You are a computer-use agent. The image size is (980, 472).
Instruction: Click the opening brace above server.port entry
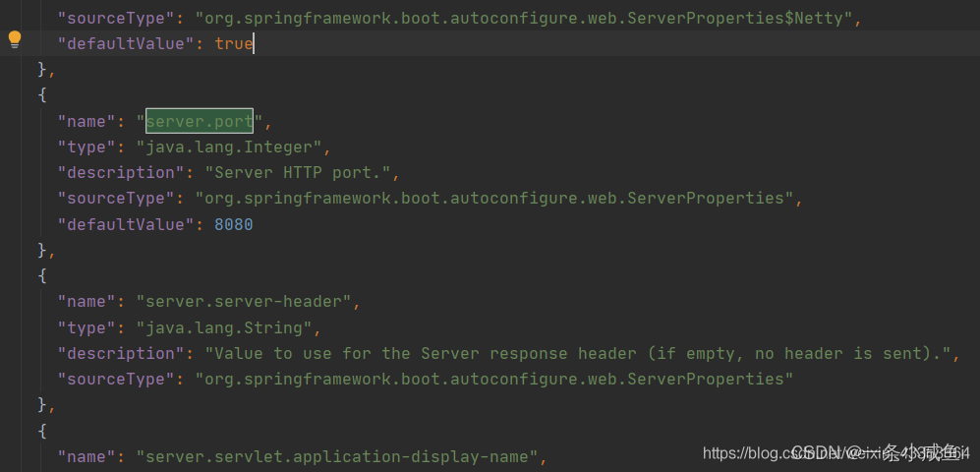(42, 95)
